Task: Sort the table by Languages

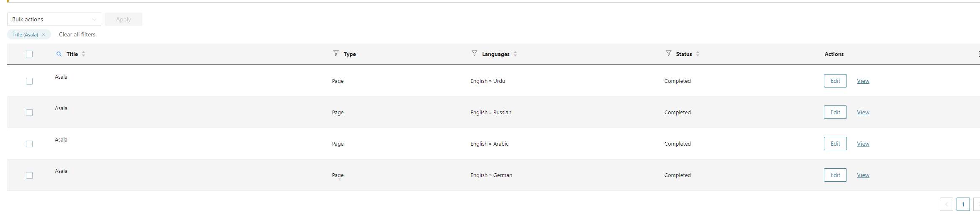Action: pos(515,54)
